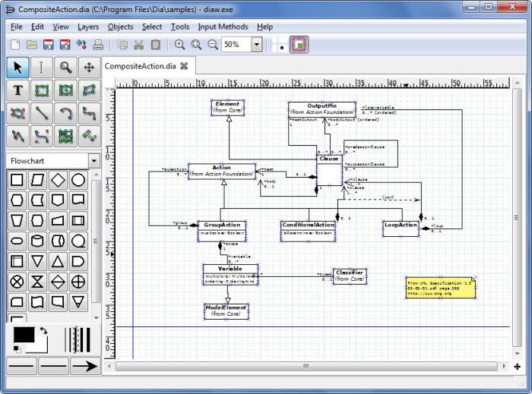The width and height of the screenshot is (532, 394).
Task: Open the zoom percentage dropdown
Action: coord(257,44)
